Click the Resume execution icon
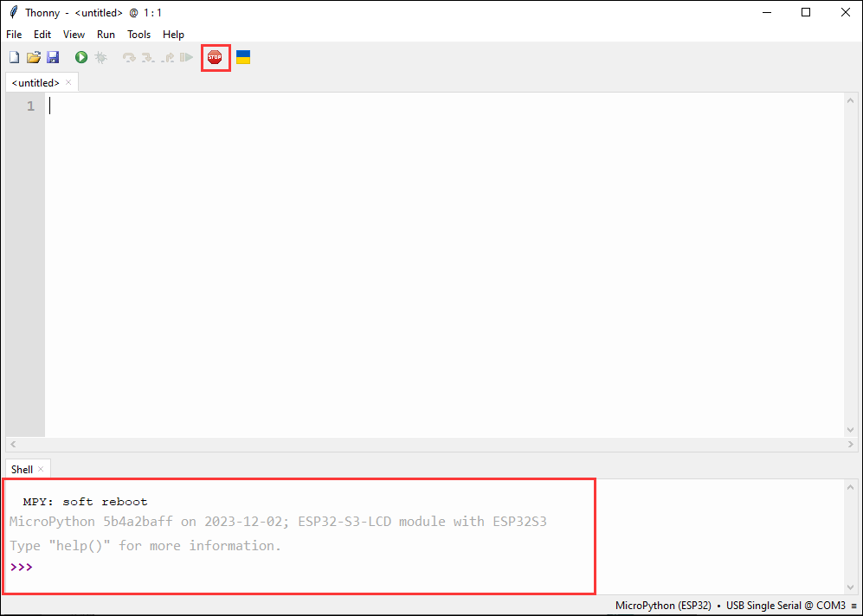863x616 pixels. [186, 58]
